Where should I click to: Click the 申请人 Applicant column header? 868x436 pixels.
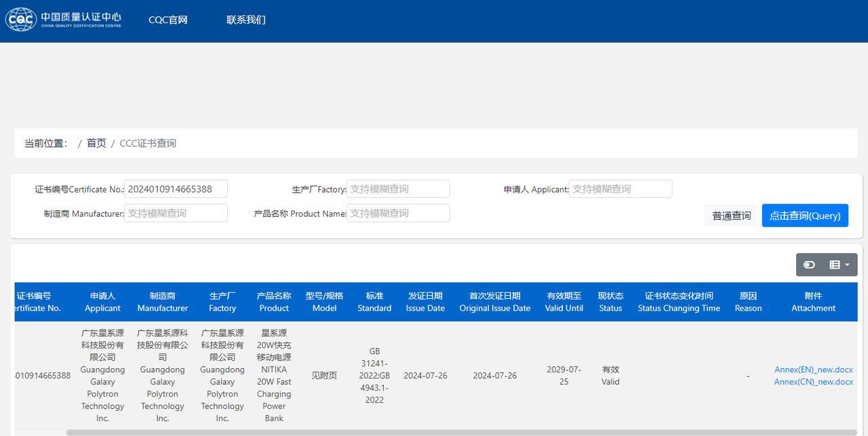[x=102, y=302]
